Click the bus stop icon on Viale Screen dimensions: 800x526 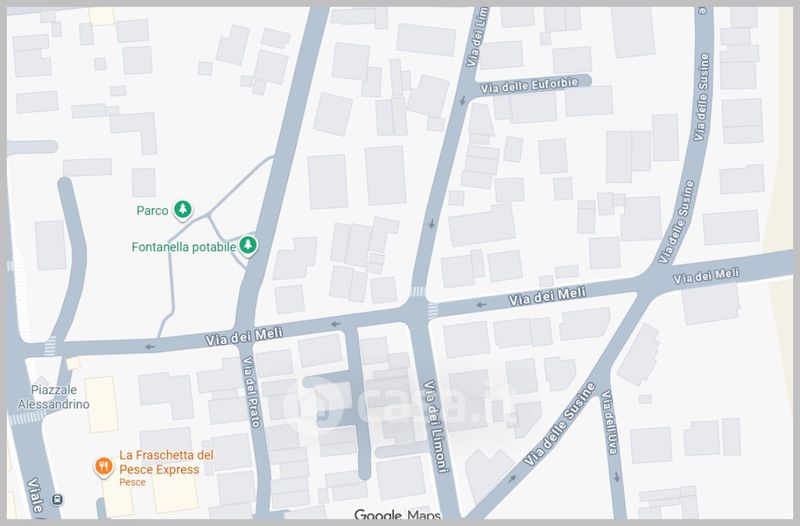click(58, 499)
